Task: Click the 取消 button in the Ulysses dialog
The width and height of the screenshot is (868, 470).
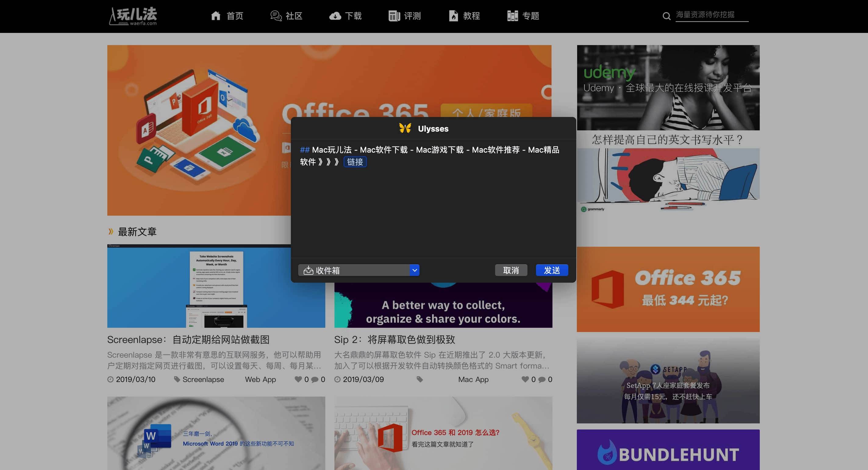Action: (x=511, y=270)
